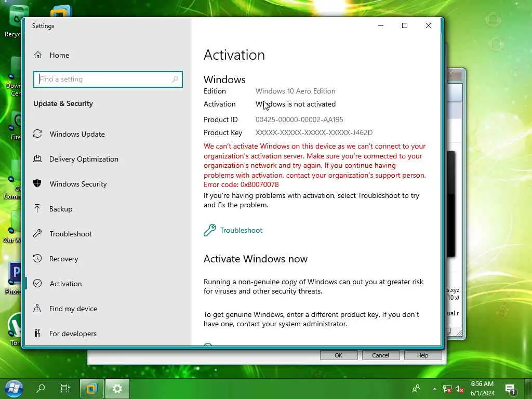This screenshot has height=399, width=532.
Task: Click the Update & Security heading
Action: (63, 103)
